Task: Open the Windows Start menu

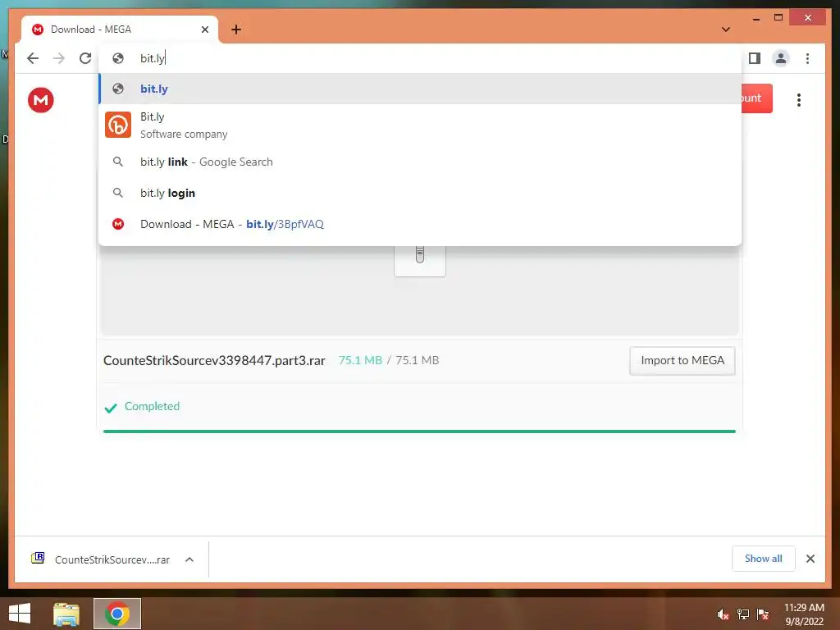Action: pos(20,614)
